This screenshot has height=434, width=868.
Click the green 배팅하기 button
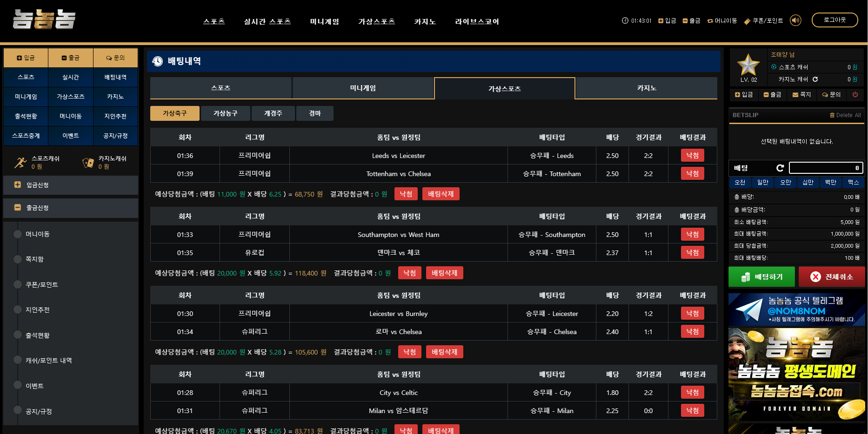point(761,277)
